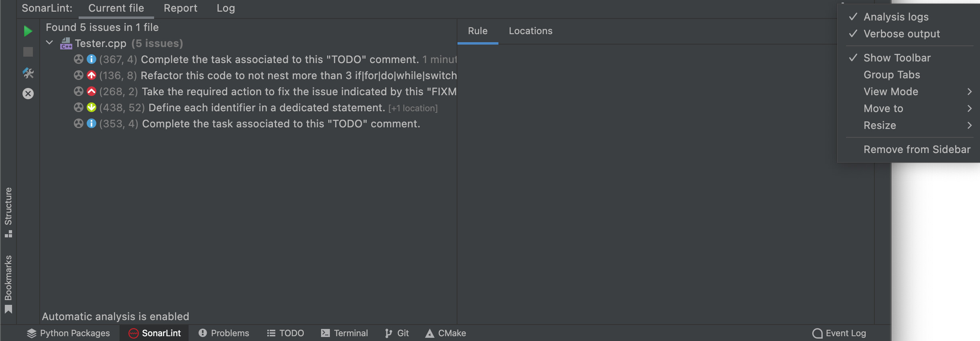
Task: Click 'Automatic analysis is enabled' status text
Action: (x=116, y=316)
